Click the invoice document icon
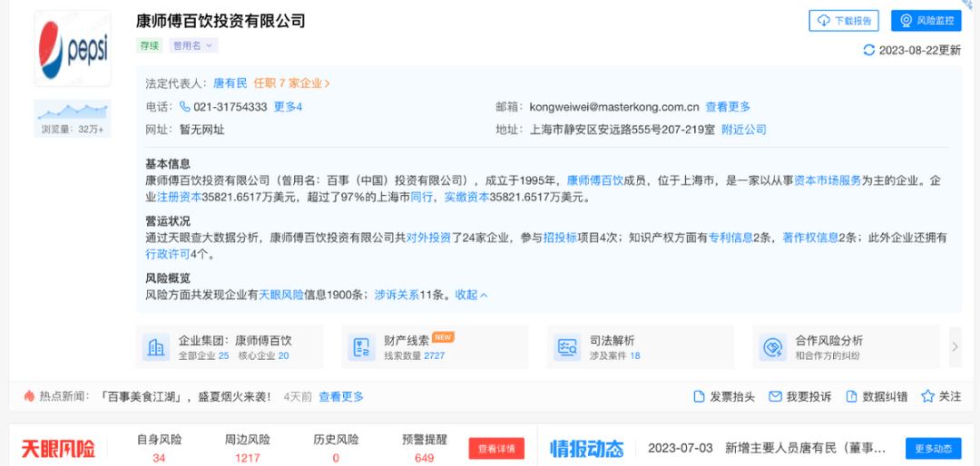Viewport: 980px width, 466px height. 700,397
